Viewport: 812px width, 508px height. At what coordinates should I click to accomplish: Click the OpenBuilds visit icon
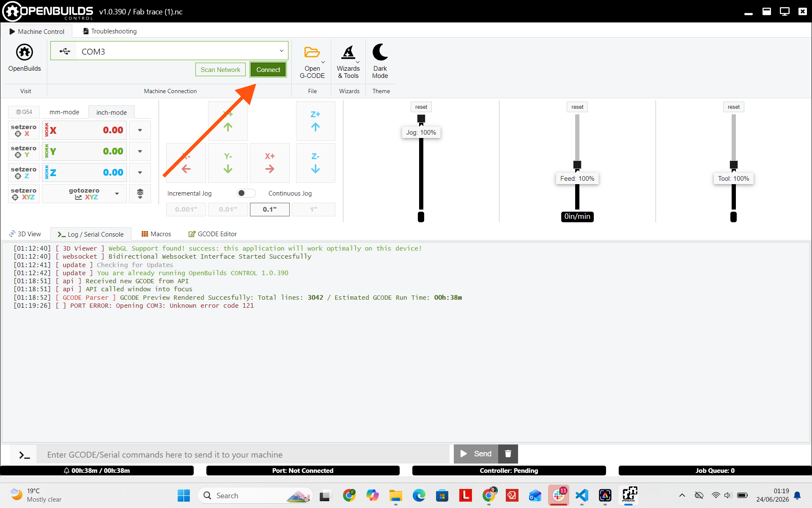(25, 52)
